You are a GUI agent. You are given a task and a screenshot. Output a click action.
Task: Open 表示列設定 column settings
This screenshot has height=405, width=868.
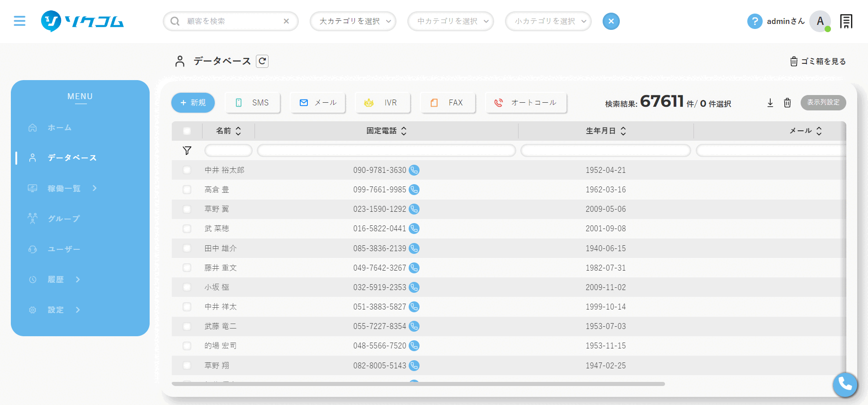[x=823, y=103]
